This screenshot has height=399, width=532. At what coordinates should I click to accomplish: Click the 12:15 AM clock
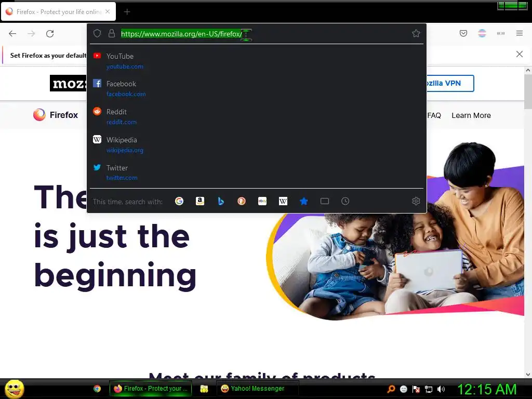click(x=487, y=389)
